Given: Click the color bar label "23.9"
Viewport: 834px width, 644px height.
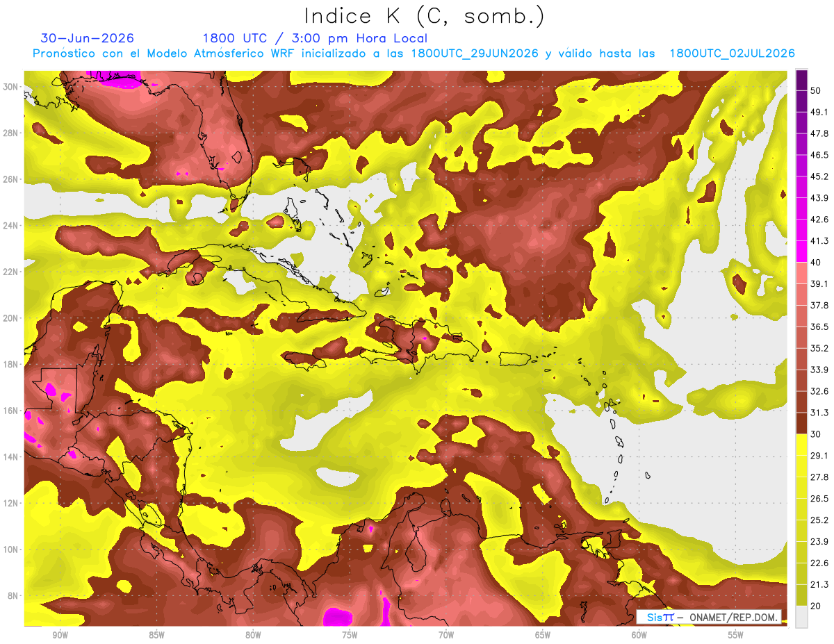Looking at the screenshot, I should pos(819,542).
